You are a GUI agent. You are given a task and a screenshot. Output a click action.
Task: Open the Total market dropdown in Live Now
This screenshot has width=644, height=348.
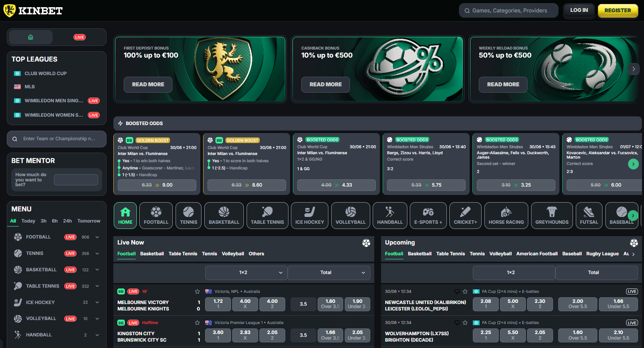coord(329,272)
